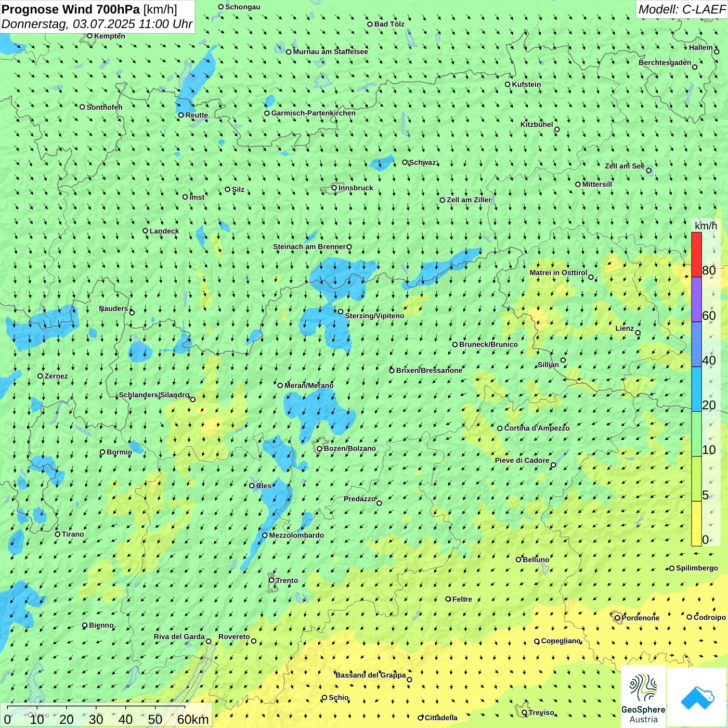Click the Innsbruck city marker circle
728x728 pixels.
click(x=334, y=188)
